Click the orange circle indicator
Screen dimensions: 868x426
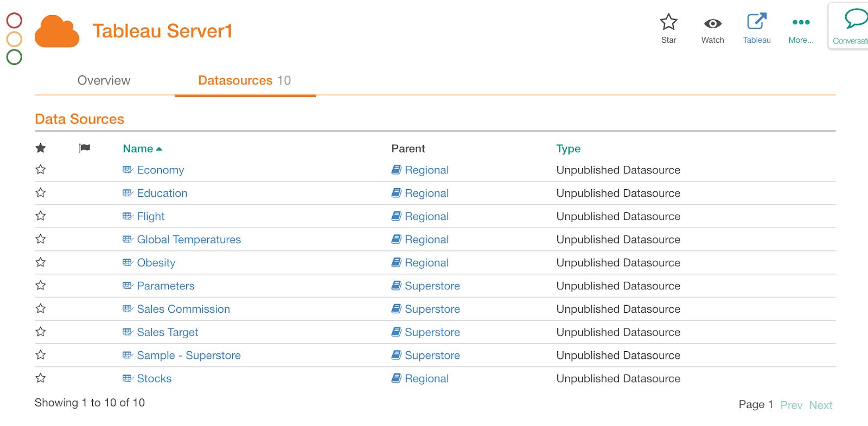point(14,39)
